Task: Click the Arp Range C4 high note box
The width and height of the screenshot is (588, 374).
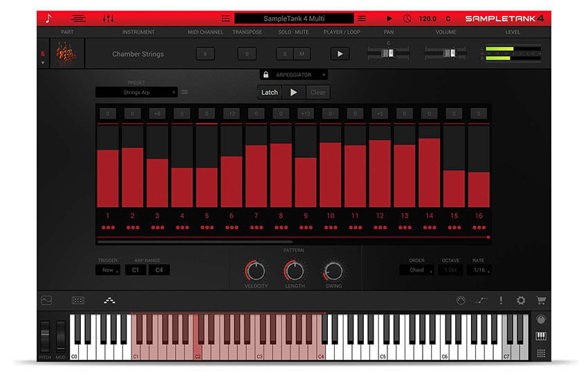Action: (x=159, y=270)
